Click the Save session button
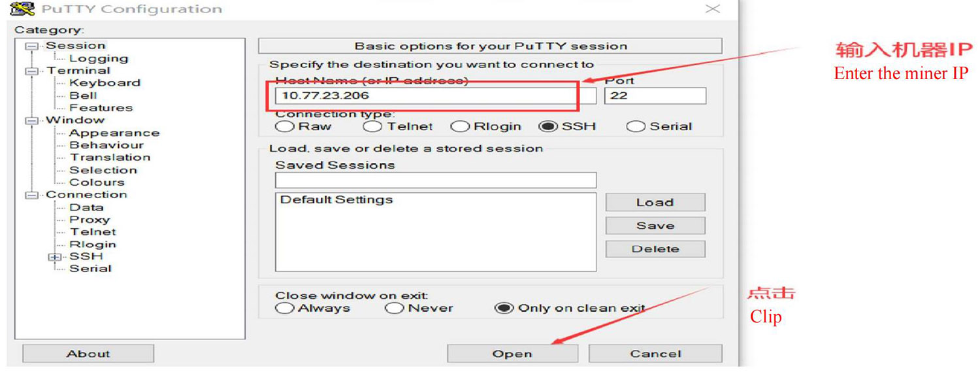Screen dimensions: 980x376 pyautogui.click(x=655, y=226)
